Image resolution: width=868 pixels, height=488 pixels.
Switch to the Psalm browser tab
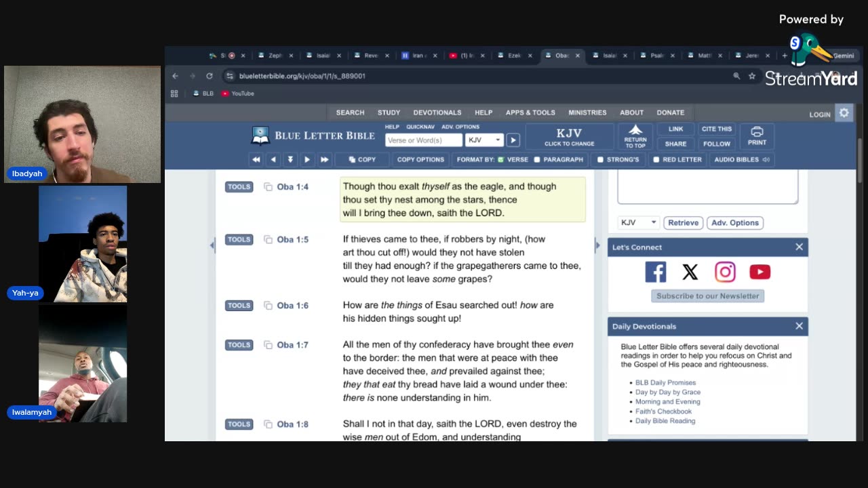[657, 56]
